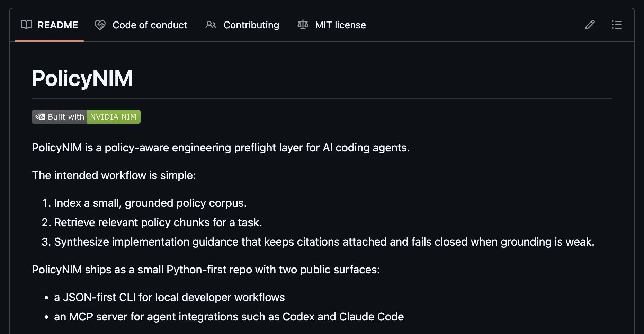
Task: Click the step about retrieving relevant policy chunks
Action: tap(158, 222)
